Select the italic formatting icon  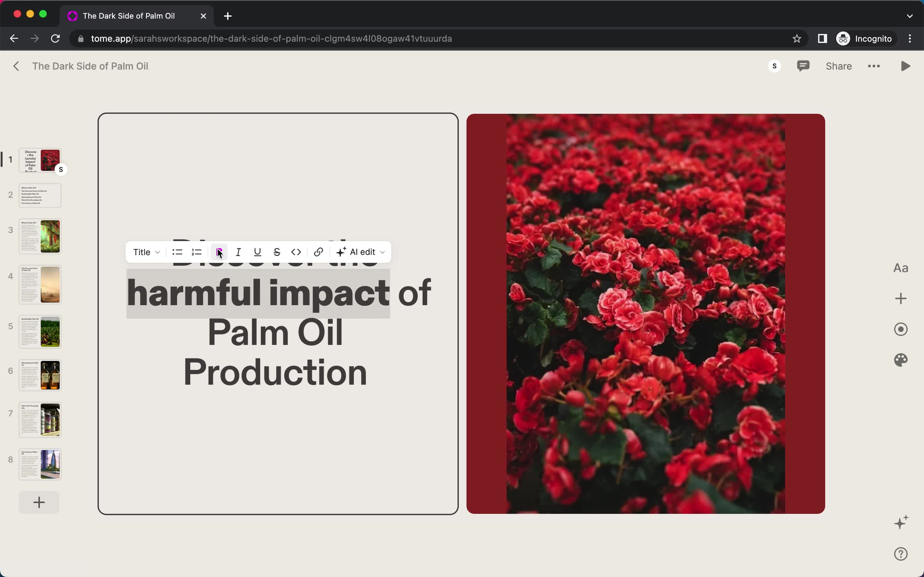pyautogui.click(x=238, y=252)
